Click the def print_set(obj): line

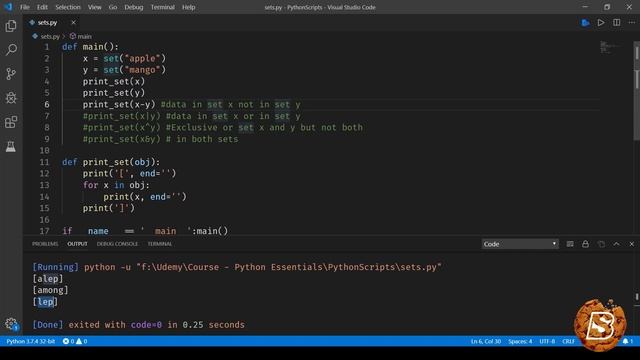pyautogui.click(x=111, y=162)
